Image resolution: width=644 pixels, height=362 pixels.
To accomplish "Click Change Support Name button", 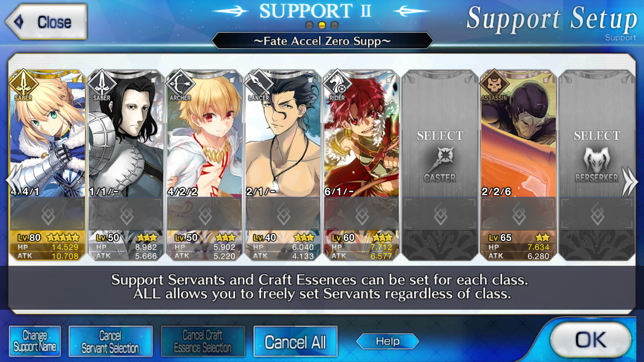I will point(35,341).
